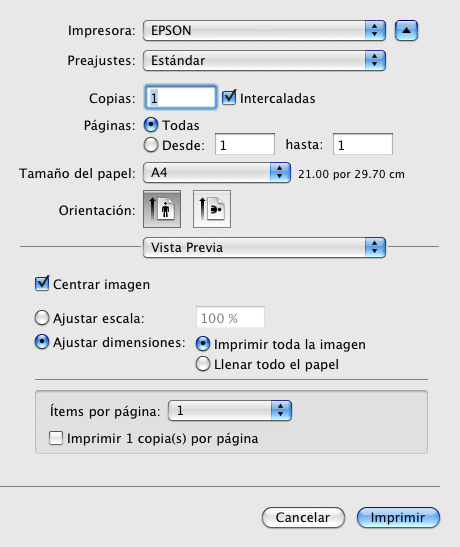Open the Tamaño del papel A4 dropdown

tap(217, 172)
